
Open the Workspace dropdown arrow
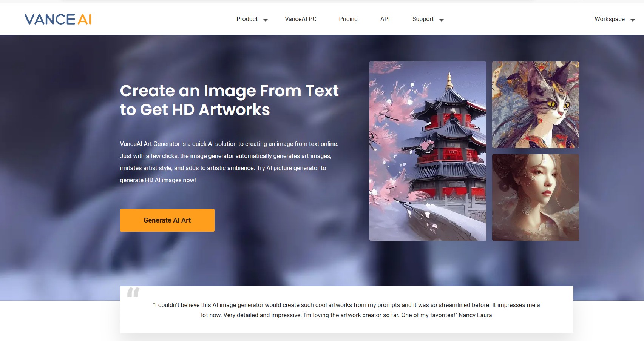(632, 20)
